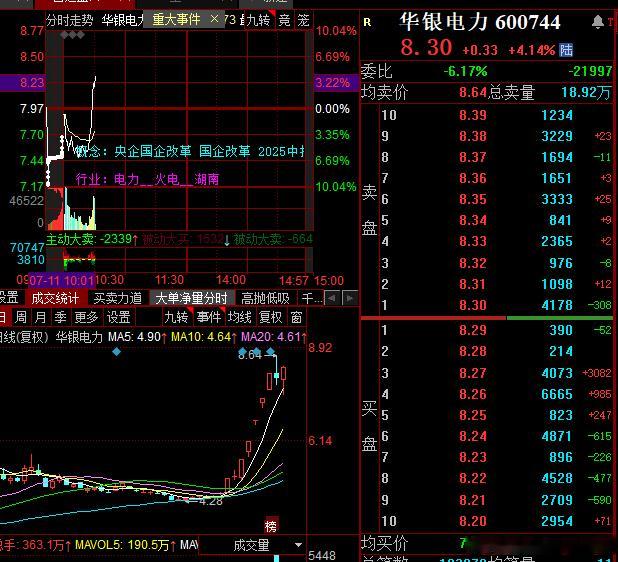Switch to the 大单净量分时 tab
The height and width of the screenshot is (562, 618).
(191, 298)
